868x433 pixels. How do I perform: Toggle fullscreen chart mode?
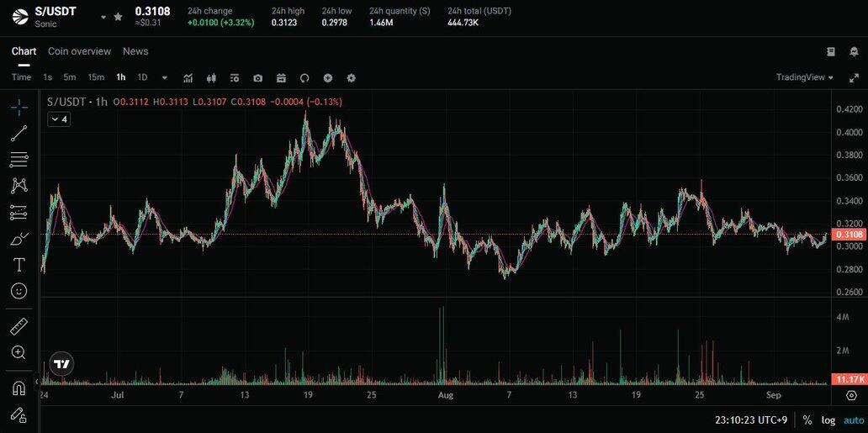point(855,78)
